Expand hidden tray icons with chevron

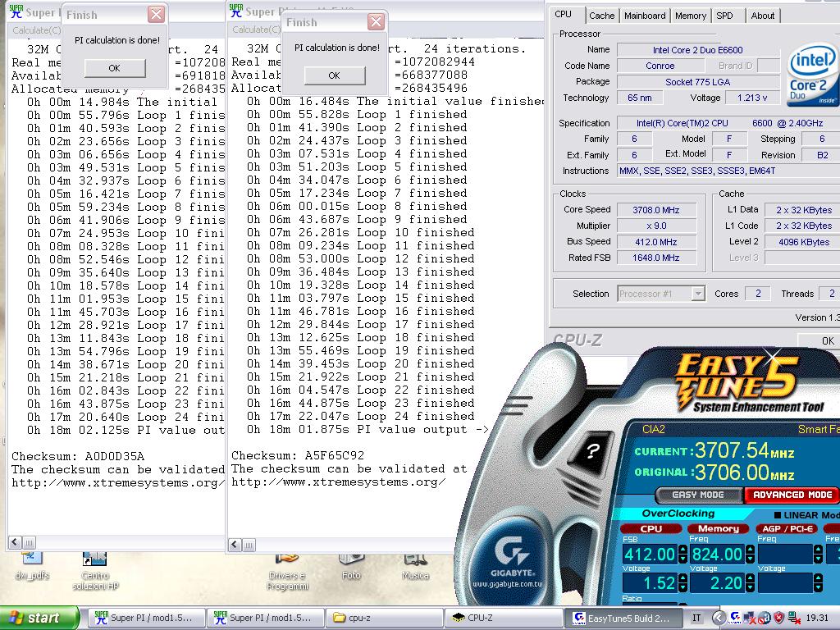tap(719, 618)
